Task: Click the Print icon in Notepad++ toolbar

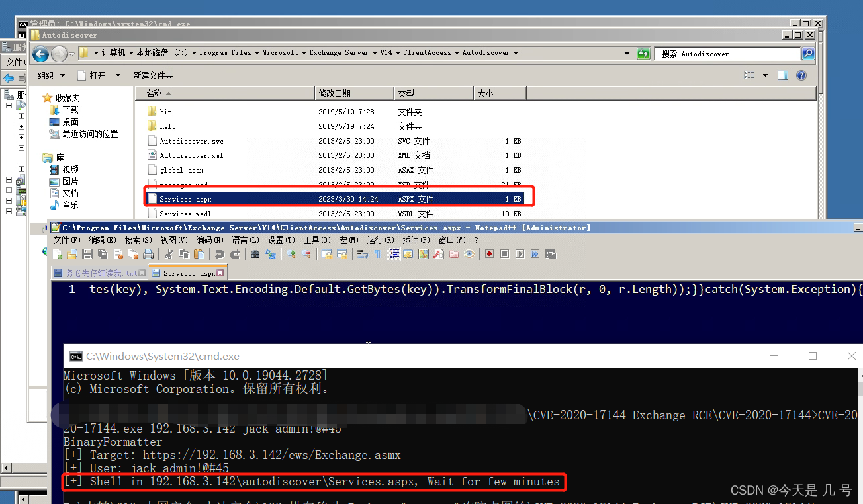Action: click(148, 254)
